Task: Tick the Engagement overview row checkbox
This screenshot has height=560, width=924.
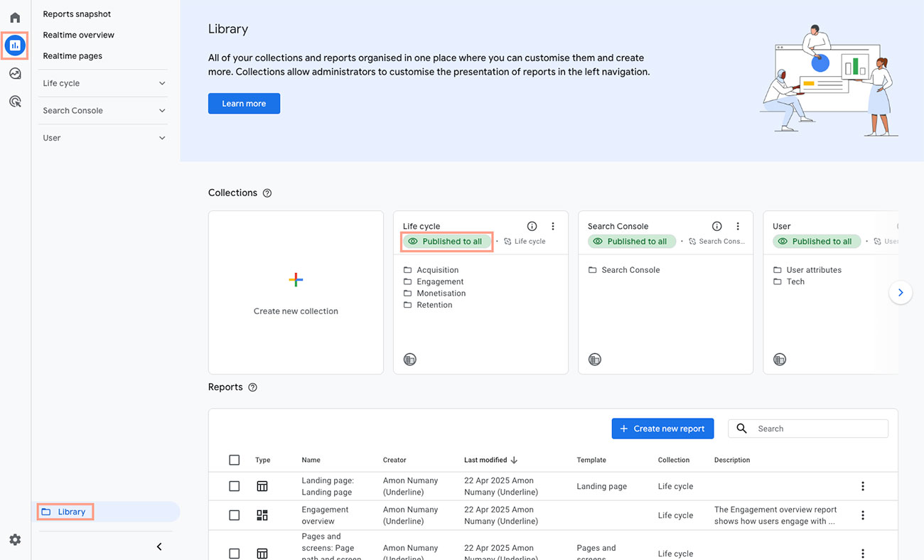Action: (x=235, y=515)
